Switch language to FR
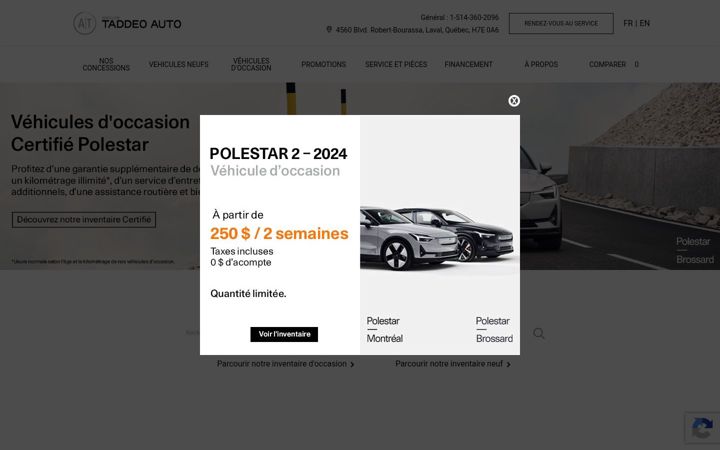 pyautogui.click(x=628, y=23)
